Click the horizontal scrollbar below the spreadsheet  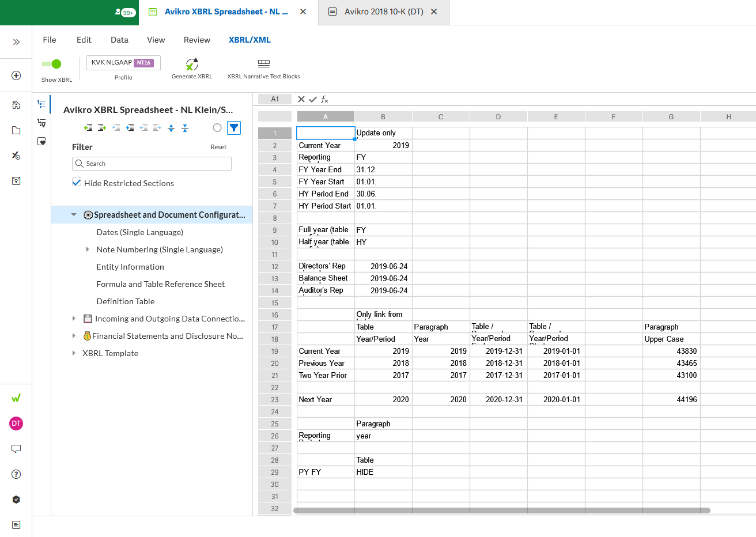tap(501, 510)
